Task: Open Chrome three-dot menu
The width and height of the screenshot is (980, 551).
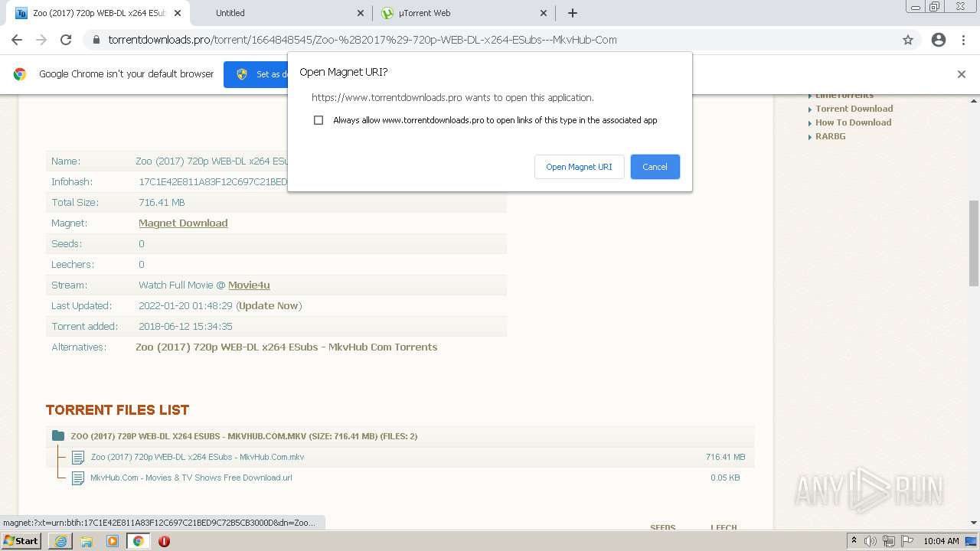Action: pyautogui.click(x=963, y=40)
